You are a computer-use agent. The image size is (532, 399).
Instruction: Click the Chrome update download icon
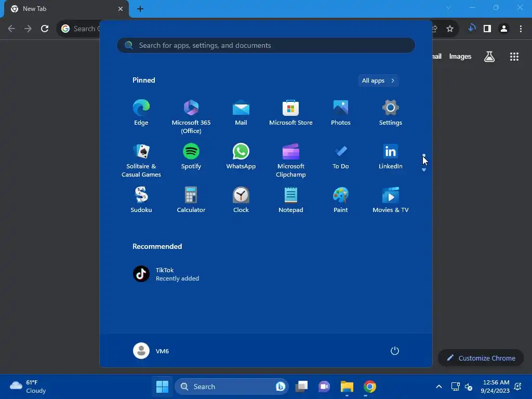(x=472, y=29)
